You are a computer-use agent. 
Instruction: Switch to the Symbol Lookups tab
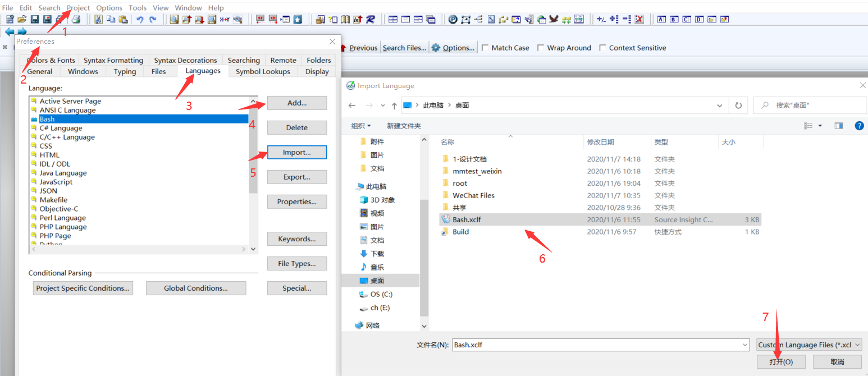pos(263,71)
